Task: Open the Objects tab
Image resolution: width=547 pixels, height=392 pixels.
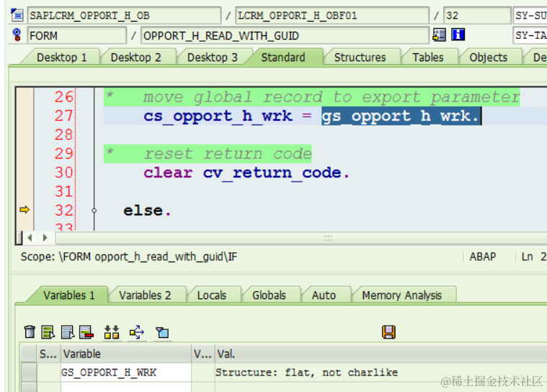Action: point(489,57)
